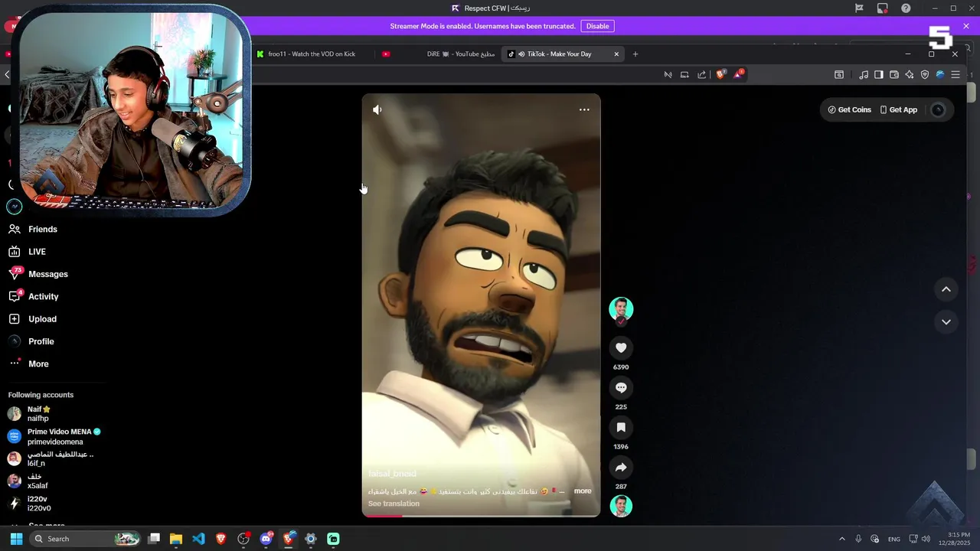Open followed account l6if_n
980x551 pixels.
50,458
